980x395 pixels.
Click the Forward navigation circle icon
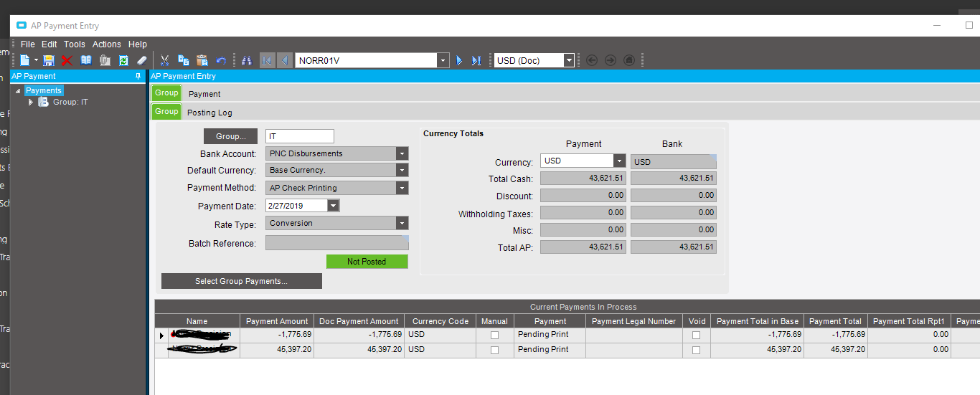(611, 60)
